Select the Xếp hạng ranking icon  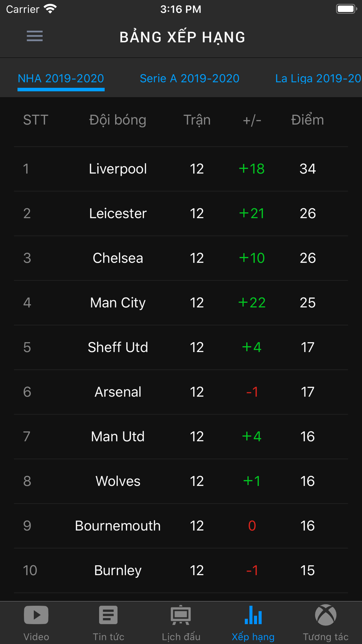(x=253, y=615)
